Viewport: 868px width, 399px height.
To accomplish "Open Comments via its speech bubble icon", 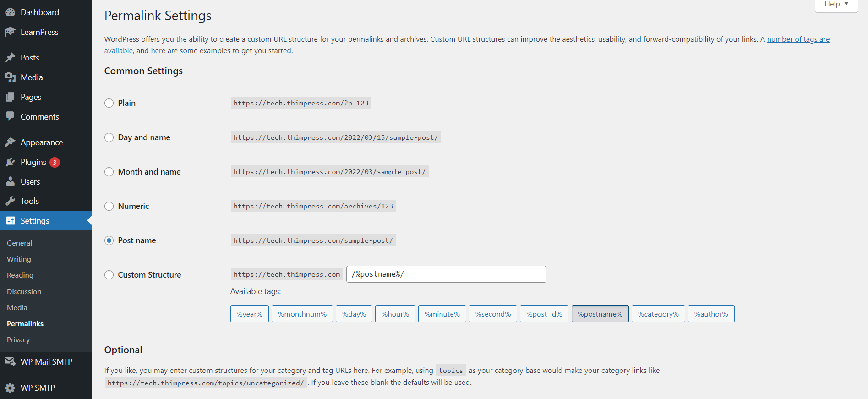I will tap(11, 116).
